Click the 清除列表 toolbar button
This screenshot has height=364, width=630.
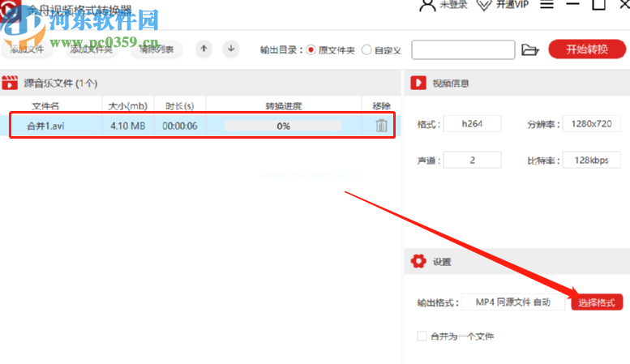click(156, 49)
